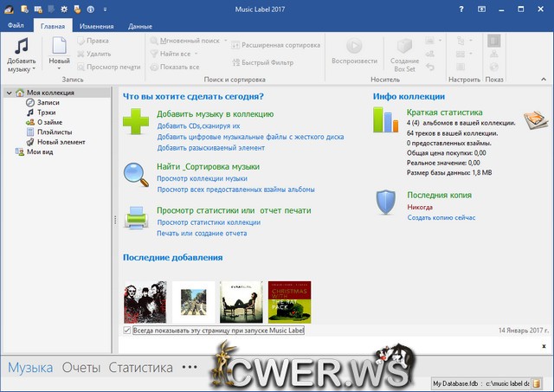Click the Добавить музыку note icon
The height and width of the screenshot is (392, 554).
21,48
